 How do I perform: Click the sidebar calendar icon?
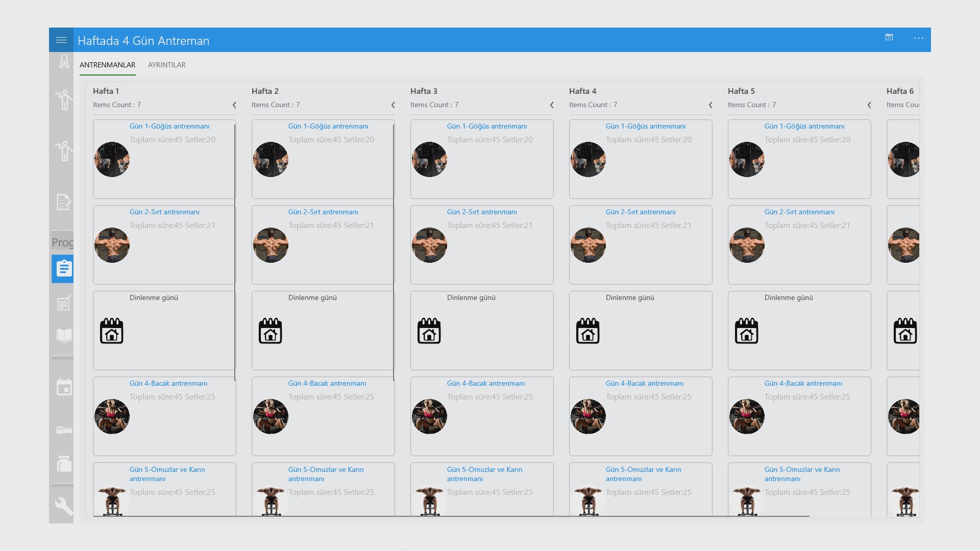[64, 387]
